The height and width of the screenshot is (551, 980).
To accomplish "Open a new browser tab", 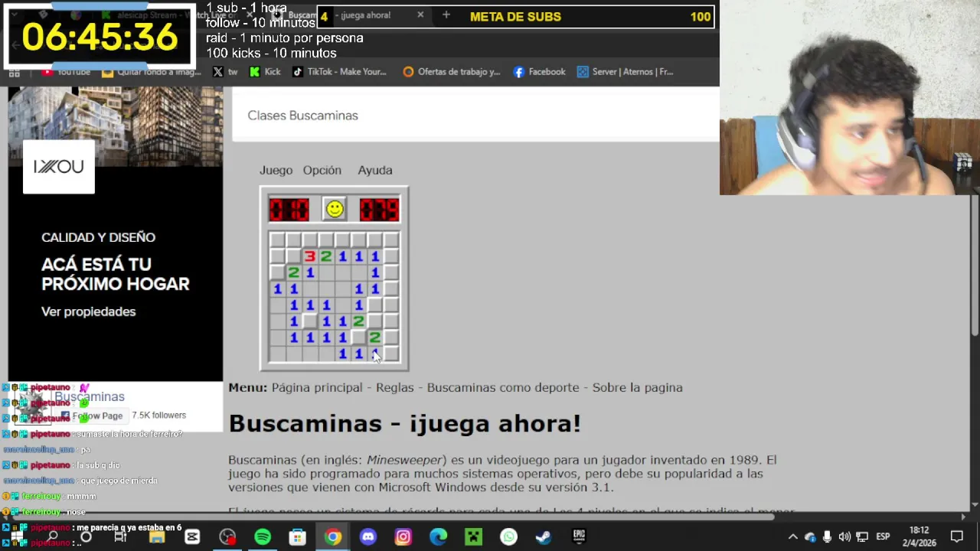I will [x=446, y=15].
